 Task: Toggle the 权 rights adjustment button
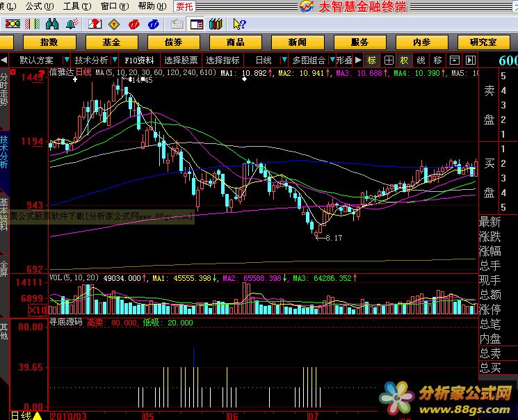point(405,60)
